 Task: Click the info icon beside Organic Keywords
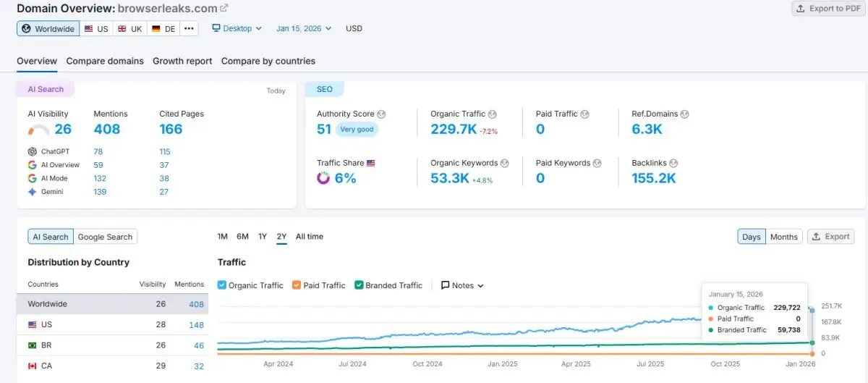coord(505,163)
